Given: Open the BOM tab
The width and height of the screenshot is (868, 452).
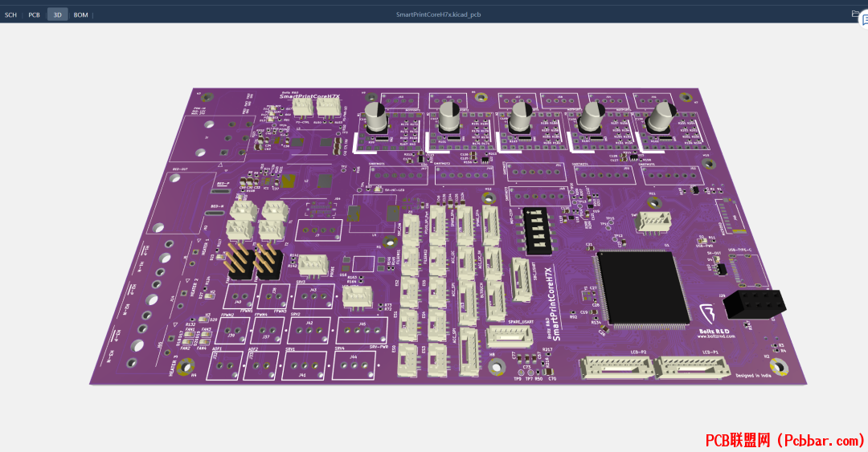Looking at the screenshot, I should [81, 15].
